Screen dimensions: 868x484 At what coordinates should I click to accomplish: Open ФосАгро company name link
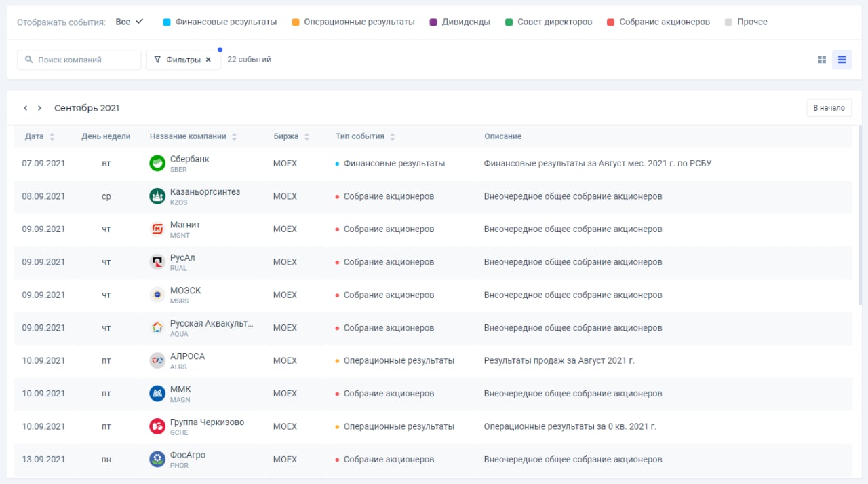[x=188, y=455]
